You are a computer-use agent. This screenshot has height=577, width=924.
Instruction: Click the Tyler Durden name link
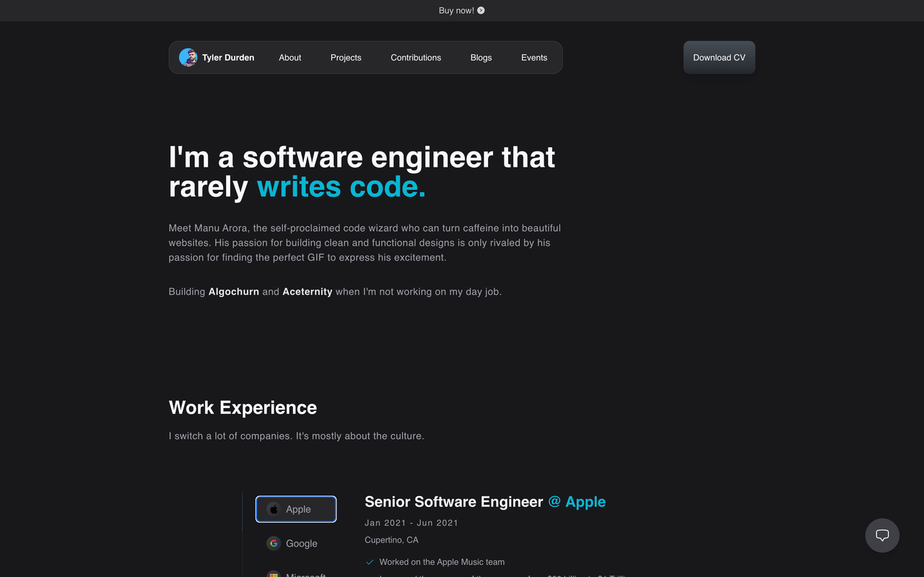point(228,58)
